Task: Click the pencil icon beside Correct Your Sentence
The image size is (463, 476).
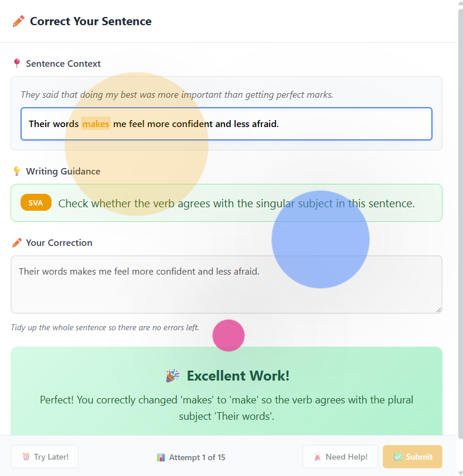Action: click(x=19, y=21)
